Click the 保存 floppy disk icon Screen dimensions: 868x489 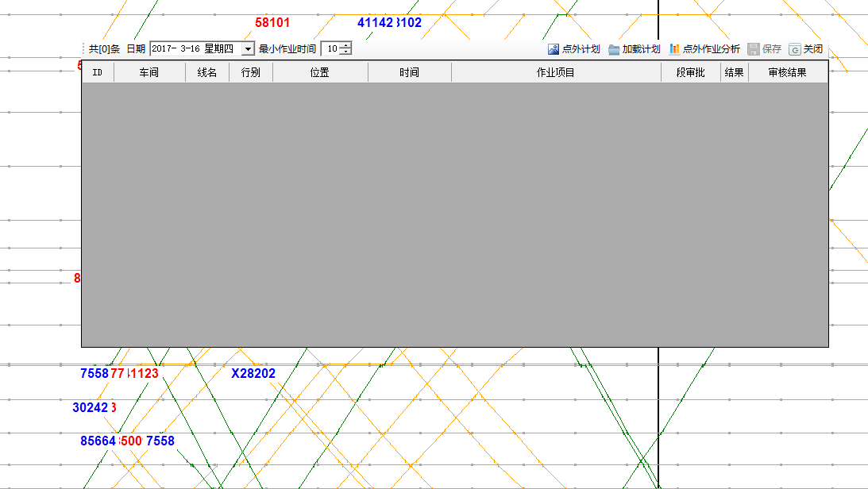(x=754, y=49)
